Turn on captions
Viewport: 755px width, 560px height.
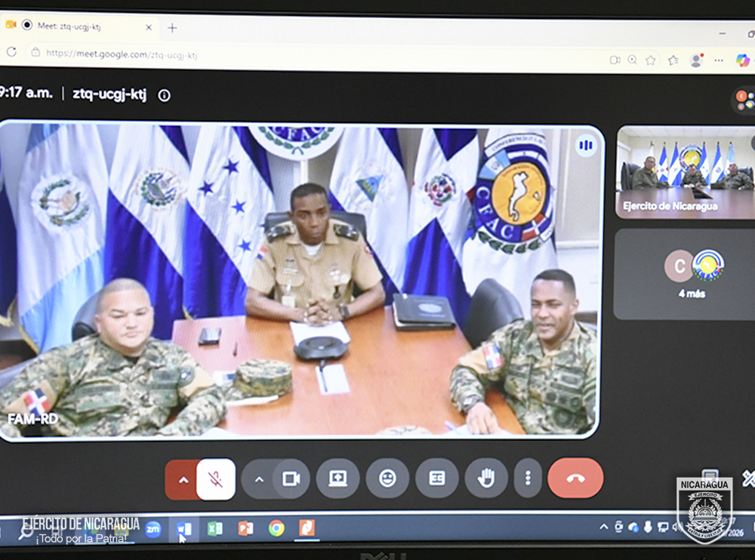[436, 478]
